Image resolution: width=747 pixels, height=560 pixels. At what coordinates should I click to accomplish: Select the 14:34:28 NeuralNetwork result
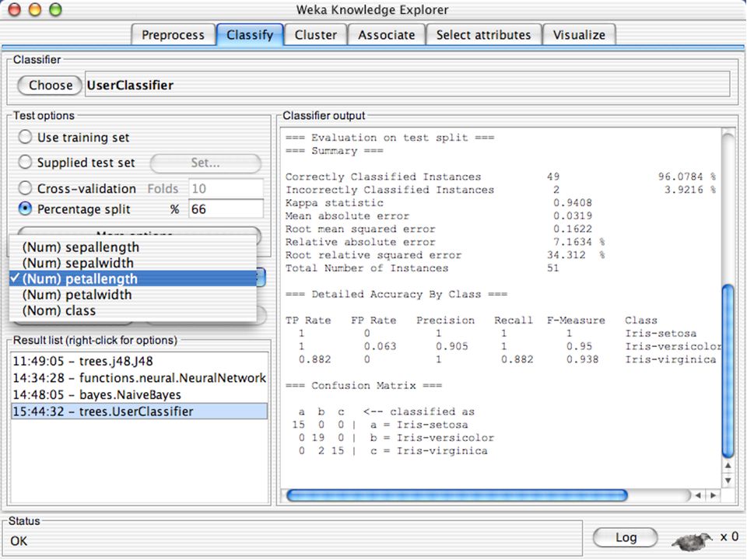click(x=139, y=378)
